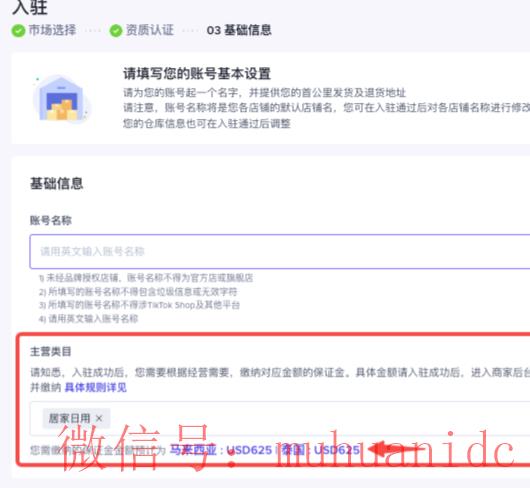
Task: Go to the 市场选择 step
Action: pyautogui.click(x=52, y=30)
